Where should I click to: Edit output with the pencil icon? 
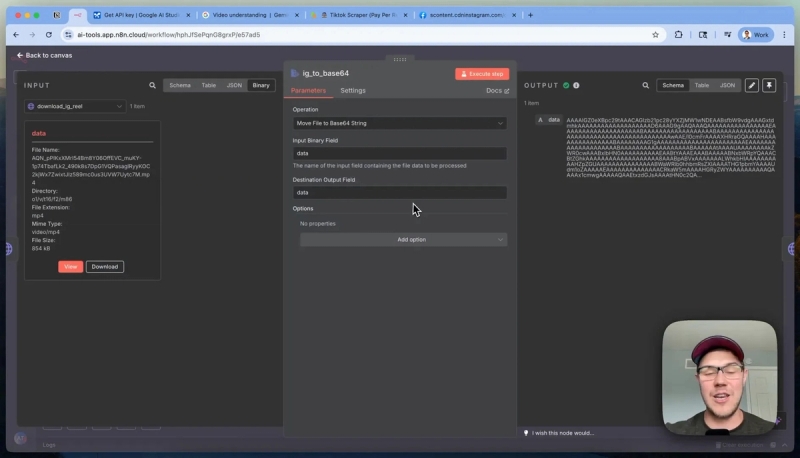752,86
